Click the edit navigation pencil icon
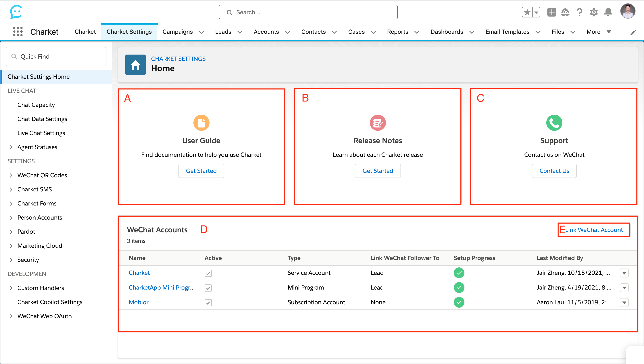The image size is (644, 364). [x=633, y=32]
